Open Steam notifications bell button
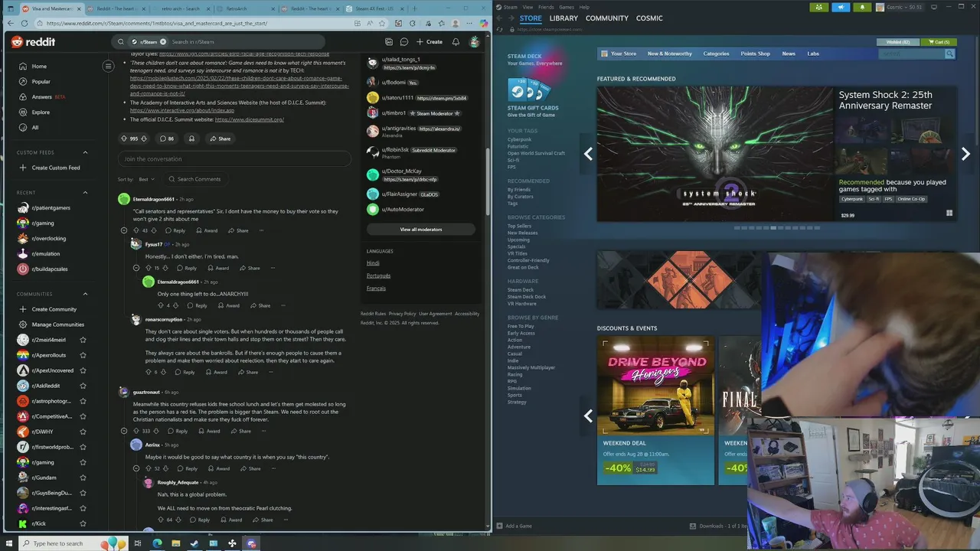 [x=862, y=7]
